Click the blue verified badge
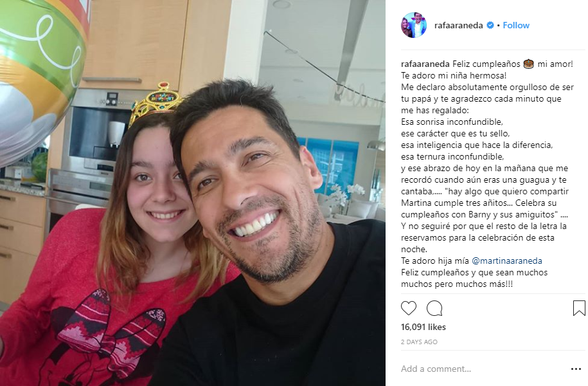Screen dimensions: 588x386 click(x=490, y=25)
